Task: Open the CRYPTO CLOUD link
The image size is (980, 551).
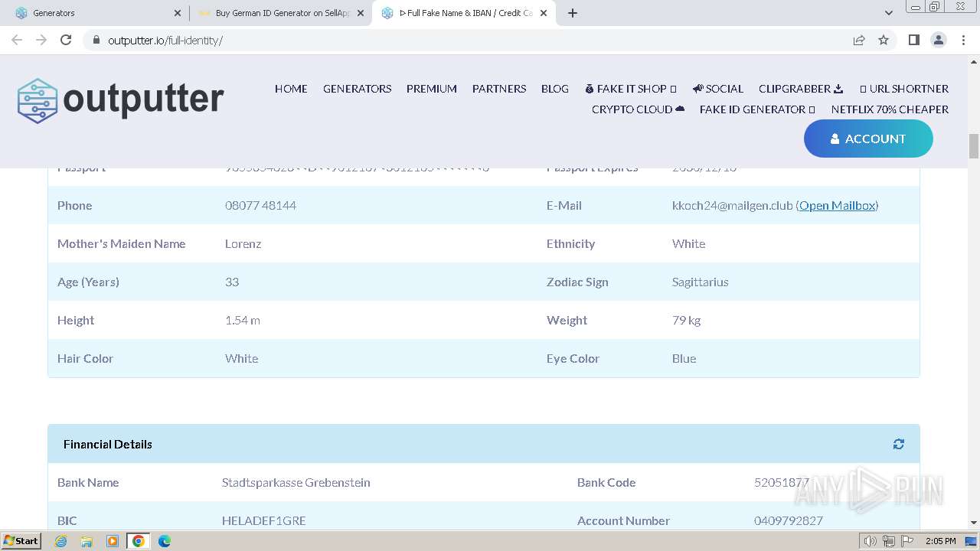Action: [638, 109]
